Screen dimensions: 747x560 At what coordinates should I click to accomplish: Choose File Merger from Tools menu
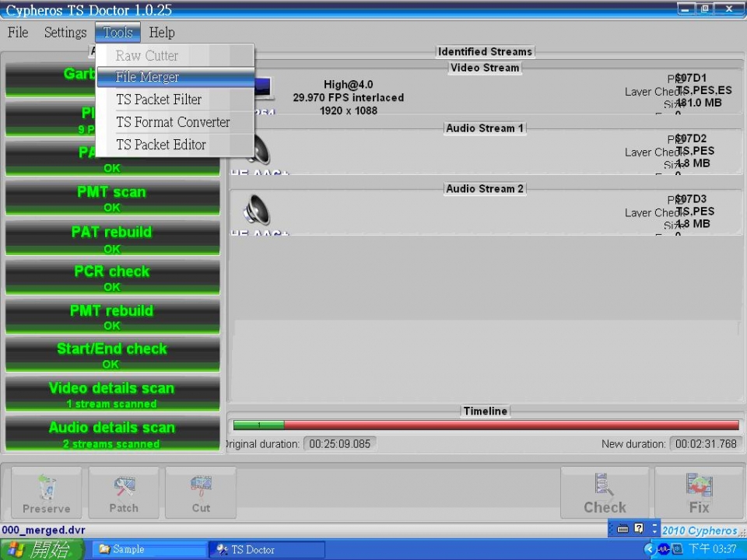click(x=147, y=77)
